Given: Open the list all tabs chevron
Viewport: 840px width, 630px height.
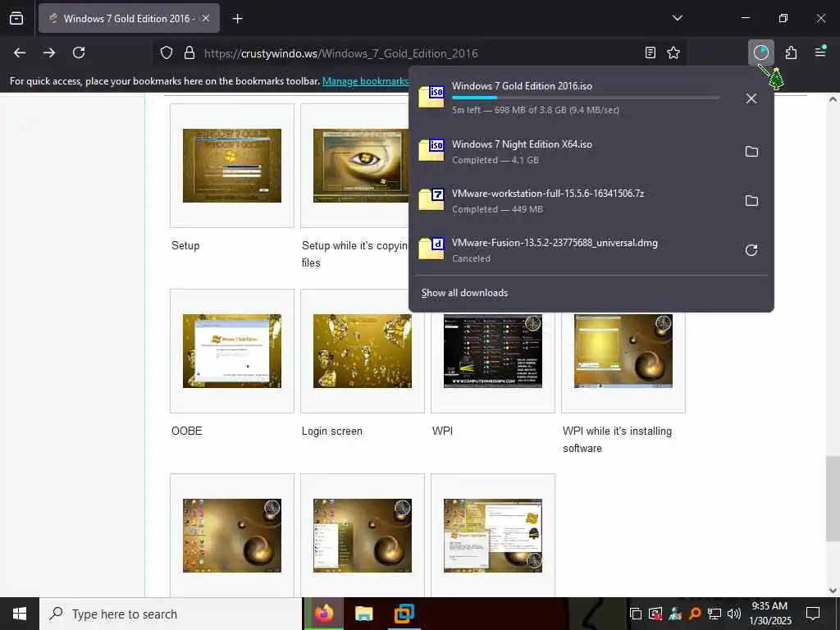Looking at the screenshot, I should click(x=677, y=18).
